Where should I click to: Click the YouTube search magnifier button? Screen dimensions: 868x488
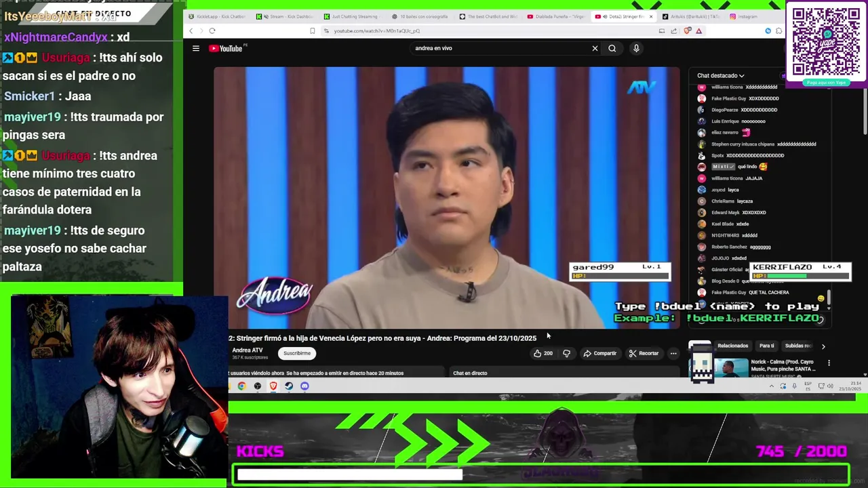(612, 48)
